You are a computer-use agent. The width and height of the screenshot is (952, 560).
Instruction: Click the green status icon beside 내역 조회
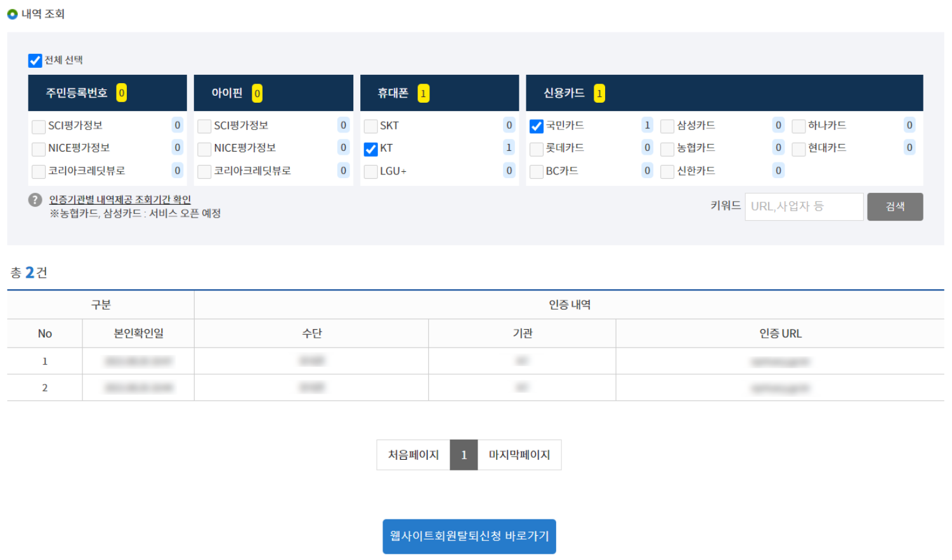pyautogui.click(x=12, y=13)
